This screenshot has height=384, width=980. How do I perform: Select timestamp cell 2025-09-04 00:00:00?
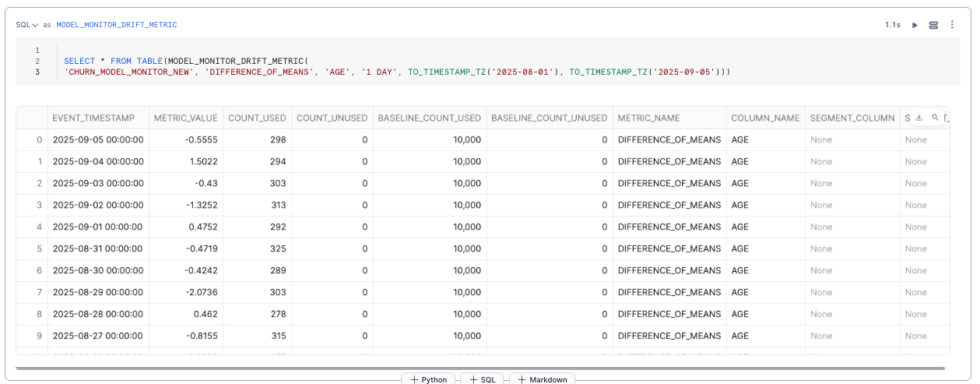pyautogui.click(x=98, y=161)
